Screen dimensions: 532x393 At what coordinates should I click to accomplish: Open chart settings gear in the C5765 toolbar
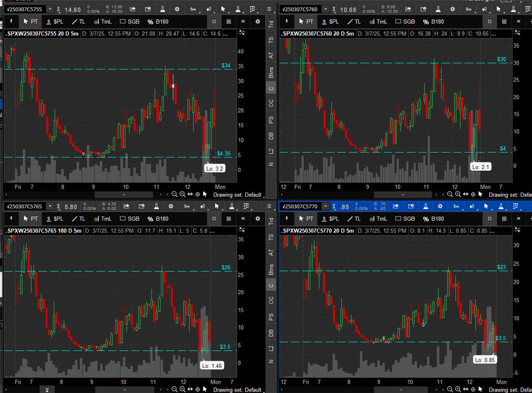click(171, 206)
